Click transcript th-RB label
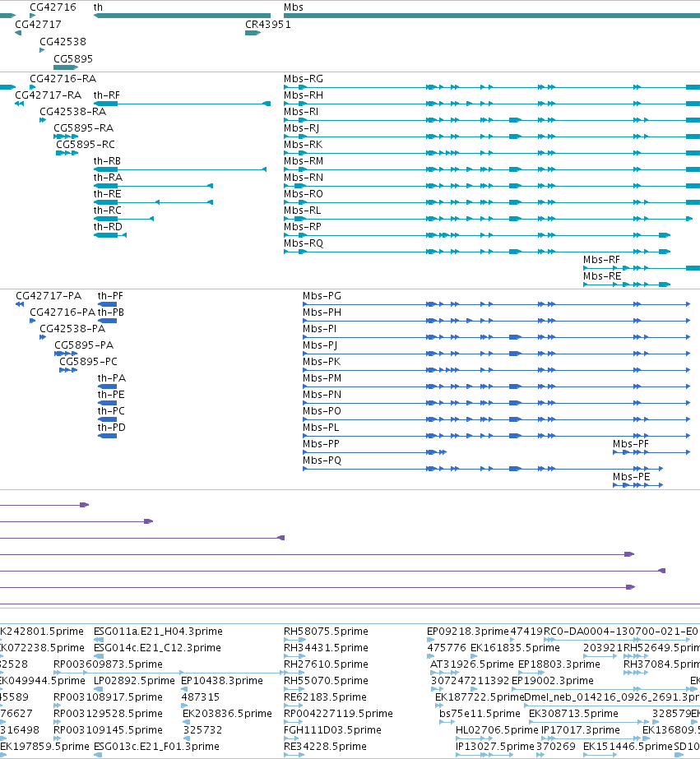 point(107,161)
